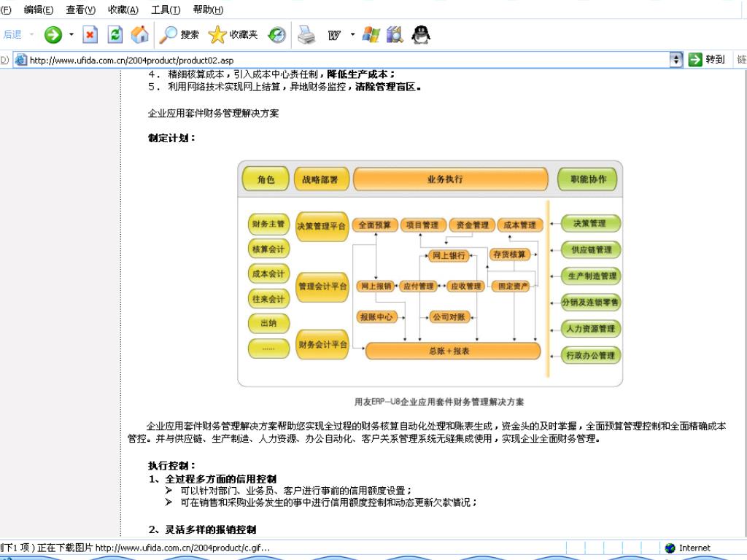Click the 出纳 role box
The width and height of the screenshot is (747, 560).
coord(268,323)
